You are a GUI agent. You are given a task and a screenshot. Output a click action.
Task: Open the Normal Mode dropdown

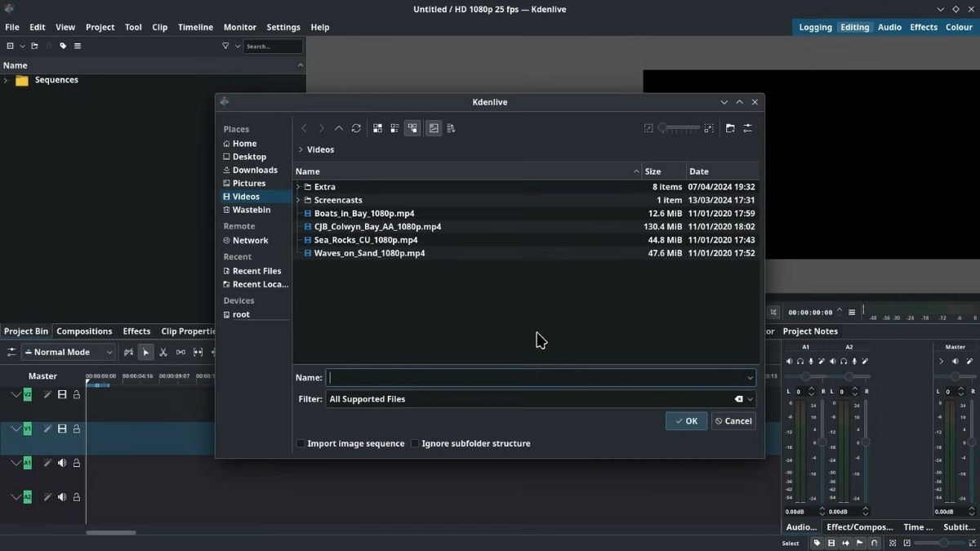[x=69, y=352]
